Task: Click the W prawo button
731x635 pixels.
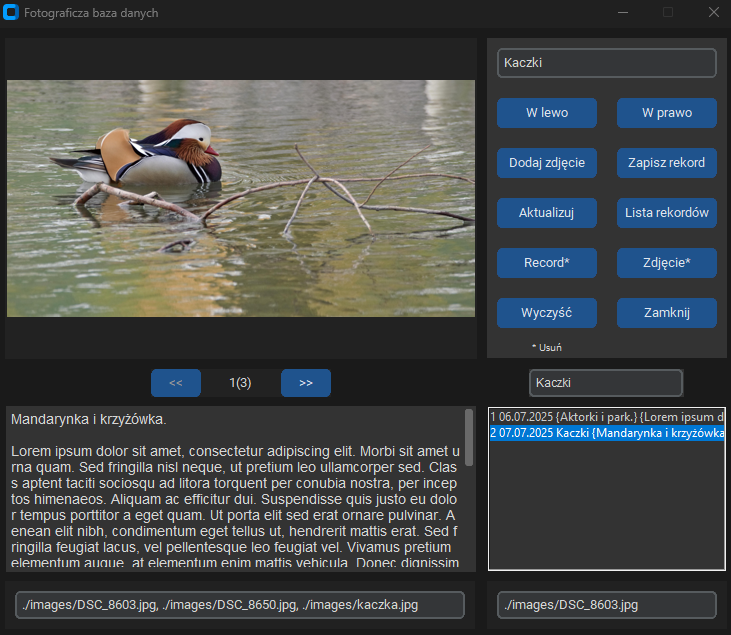Action: click(x=667, y=113)
